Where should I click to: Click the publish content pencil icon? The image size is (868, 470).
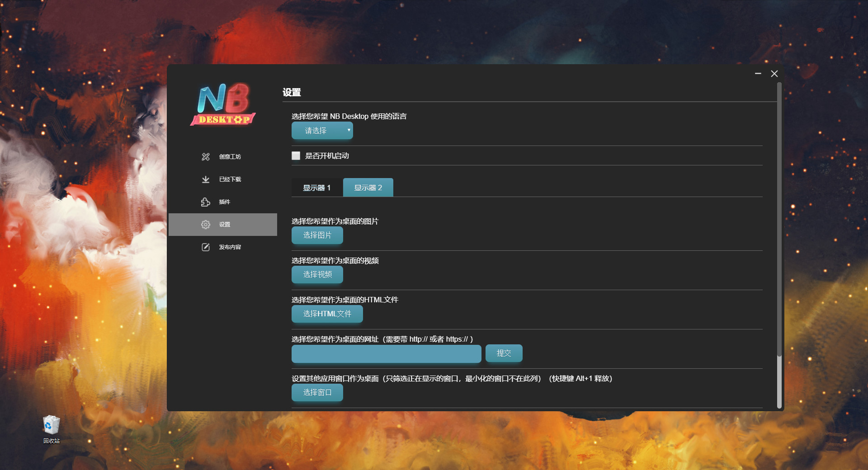click(x=206, y=247)
